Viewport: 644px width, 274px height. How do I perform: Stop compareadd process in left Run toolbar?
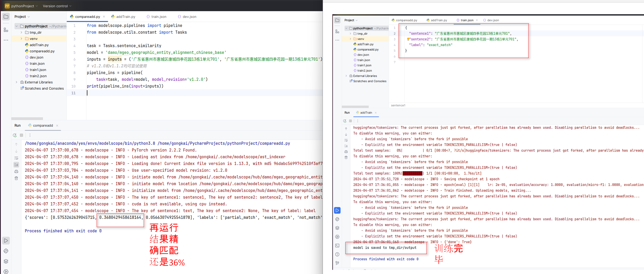21,135
